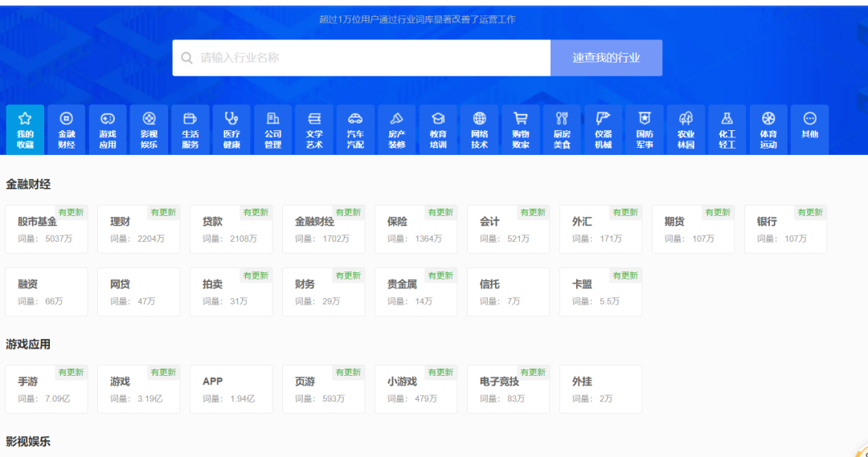The image size is (868, 457).
Task: Open the 我的收藏 star category
Action: tap(25, 129)
